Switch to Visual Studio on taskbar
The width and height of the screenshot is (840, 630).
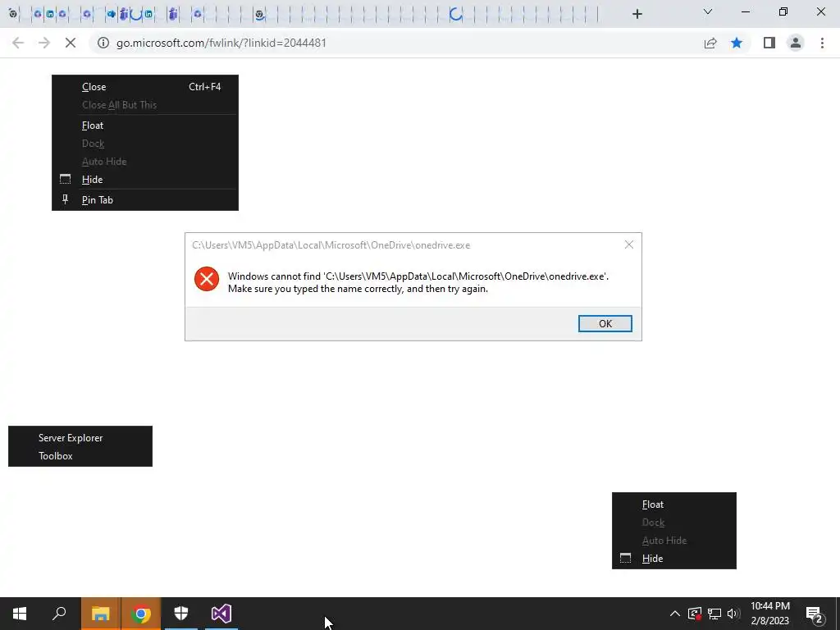(221, 614)
